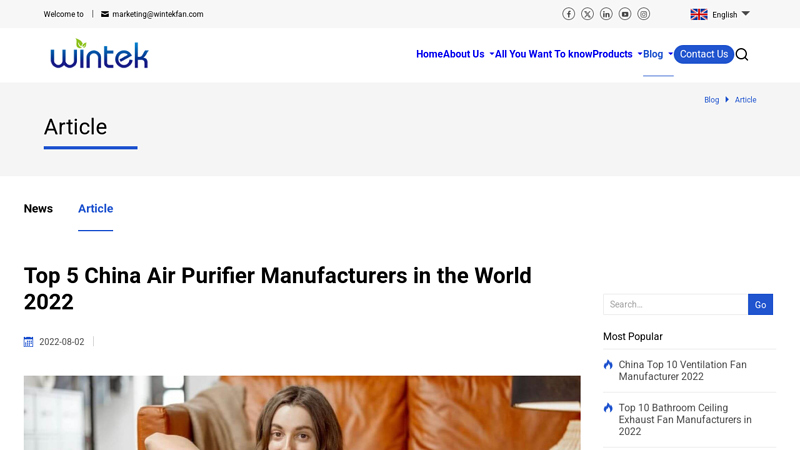800x450 pixels.
Task: Click the Wintek logo
Action: (x=99, y=54)
